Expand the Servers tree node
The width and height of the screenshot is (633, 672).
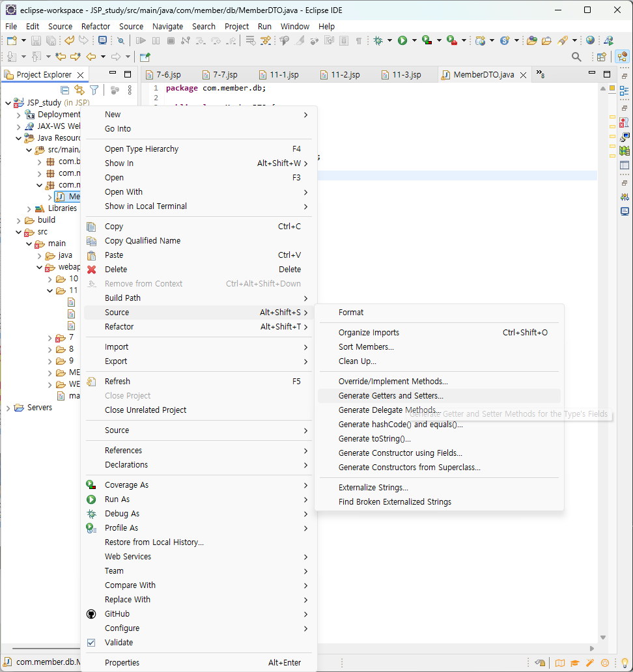tap(8, 408)
